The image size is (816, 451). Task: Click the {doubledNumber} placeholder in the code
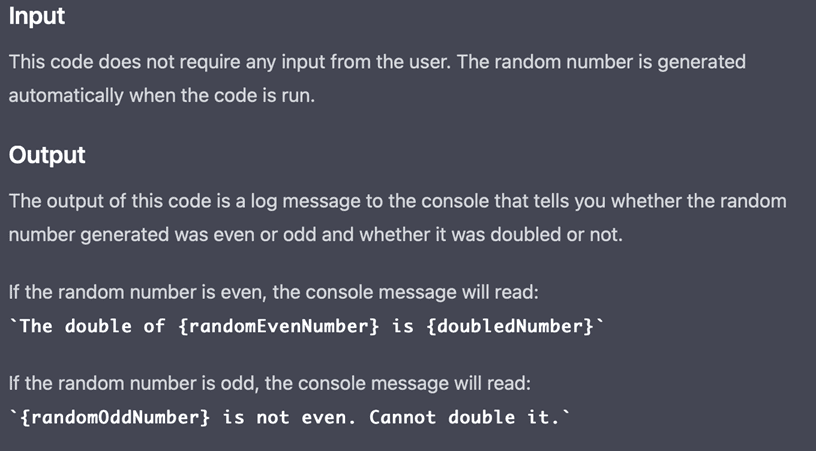510,327
